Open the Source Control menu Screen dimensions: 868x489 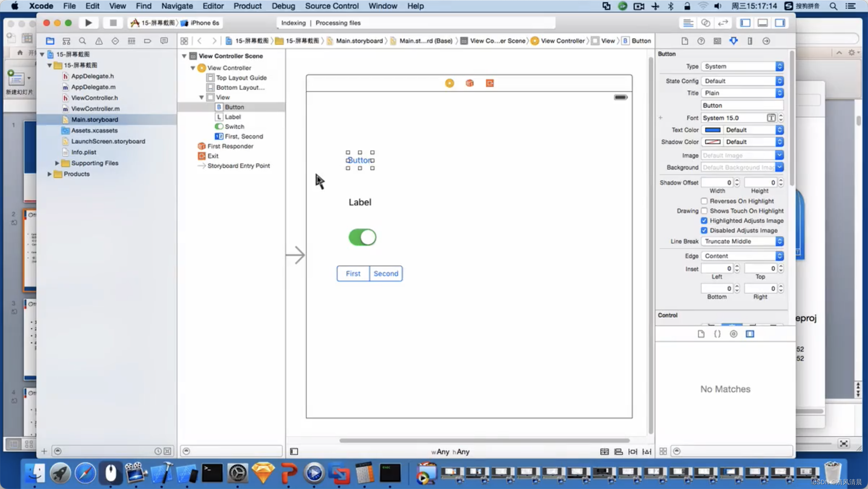(x=332, y=6)
